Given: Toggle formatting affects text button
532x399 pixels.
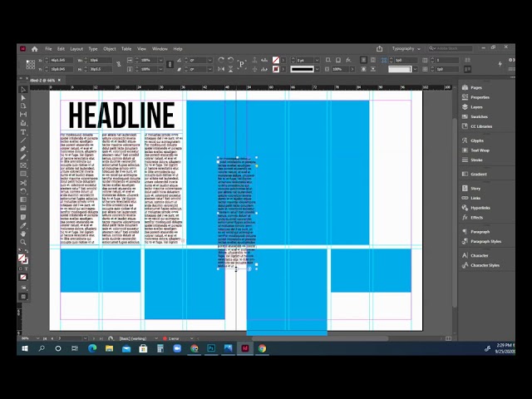Looking at the screenshot, I should tap(26, 268).
